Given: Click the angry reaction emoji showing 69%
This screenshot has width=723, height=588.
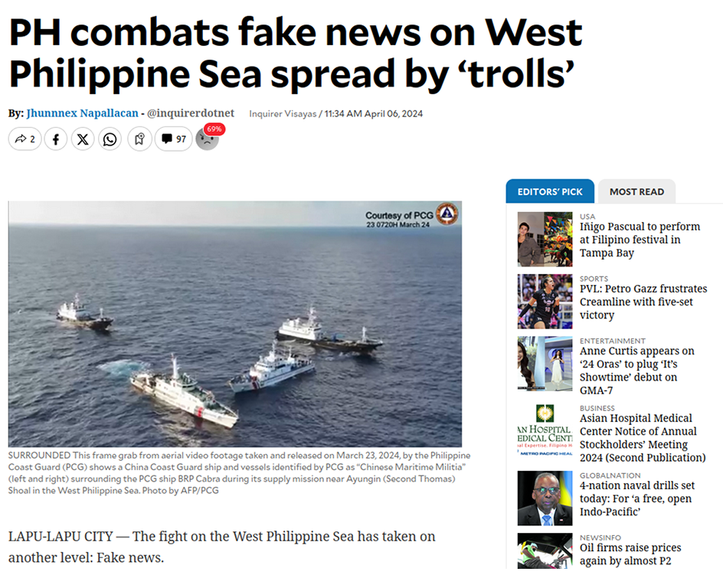Looking at the screenshot, I should 208,139.
